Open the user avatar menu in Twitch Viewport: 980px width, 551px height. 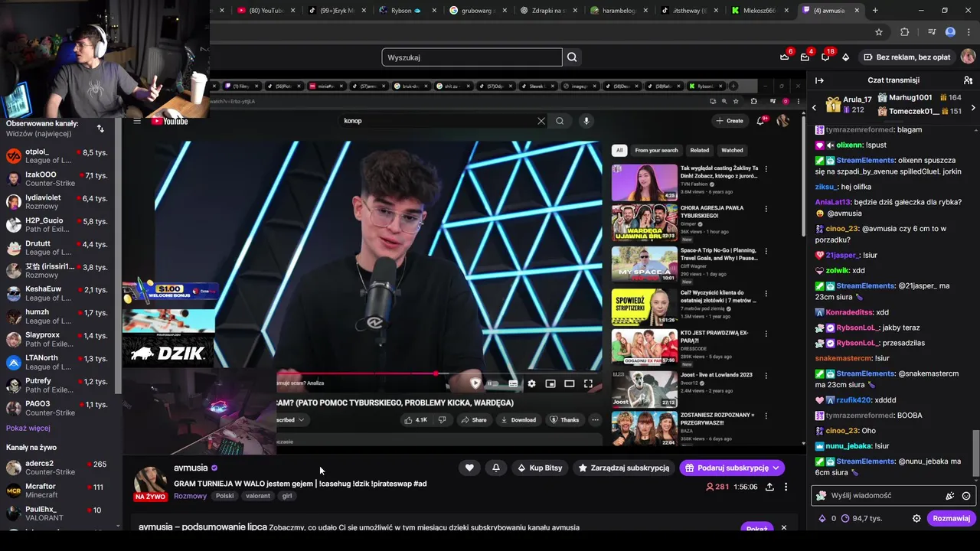968,57
